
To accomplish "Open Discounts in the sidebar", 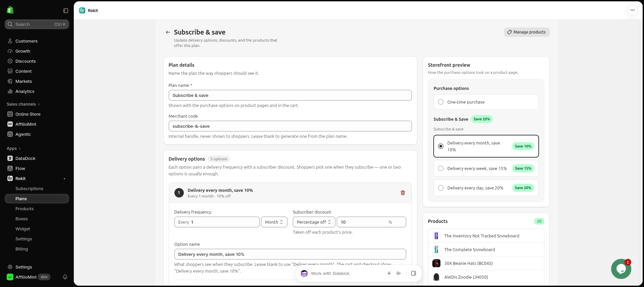I will pyautogui.click(x=37, y=61).
